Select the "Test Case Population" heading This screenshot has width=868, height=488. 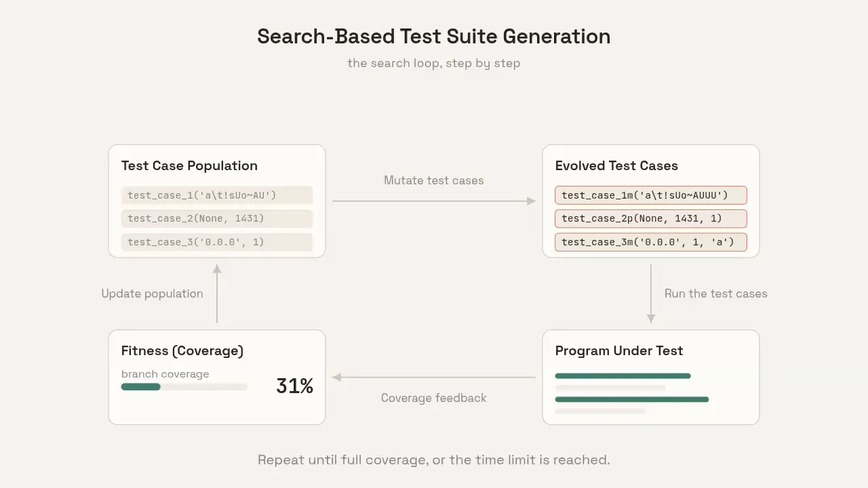click(x=189, y=165)
